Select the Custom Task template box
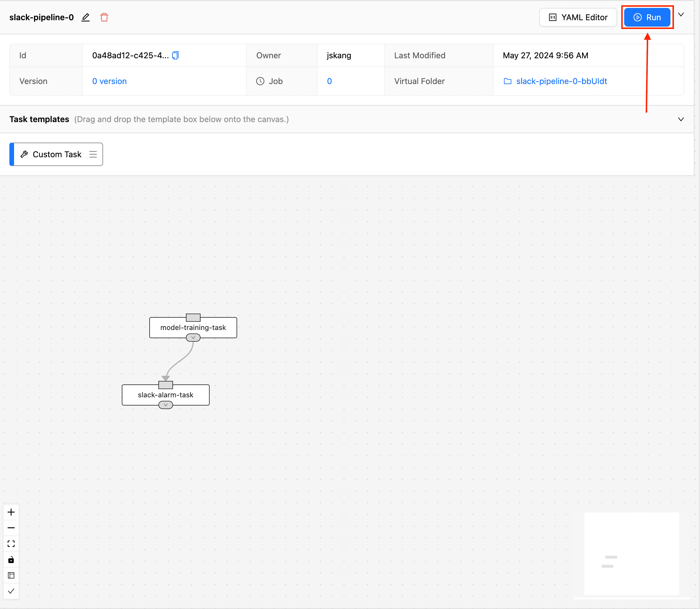The width and height of the screenshot is (700, 609). 56,154
